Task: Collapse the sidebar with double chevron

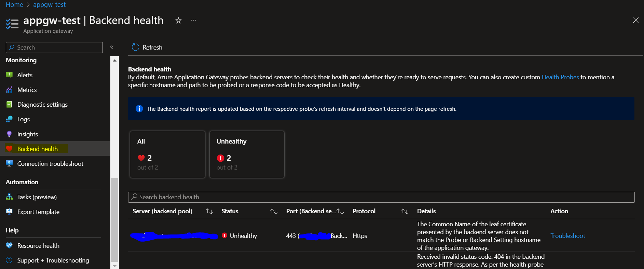Action: point(111,47)
